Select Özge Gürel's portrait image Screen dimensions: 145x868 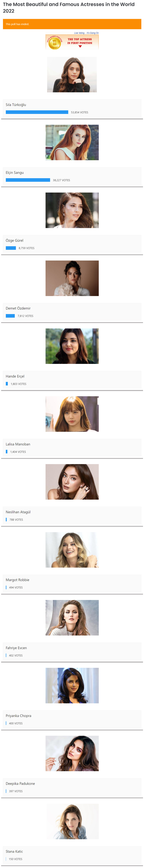72,210
